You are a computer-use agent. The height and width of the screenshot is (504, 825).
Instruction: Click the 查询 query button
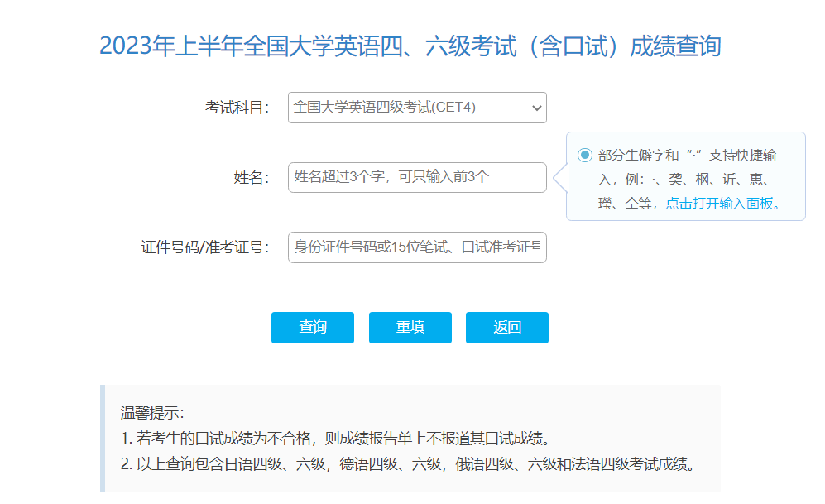(313, 327)
